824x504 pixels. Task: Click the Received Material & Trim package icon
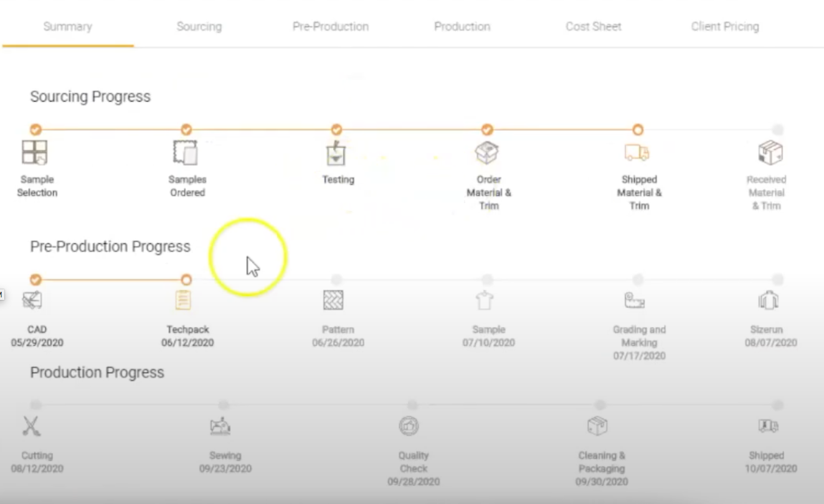pos(770,152)
